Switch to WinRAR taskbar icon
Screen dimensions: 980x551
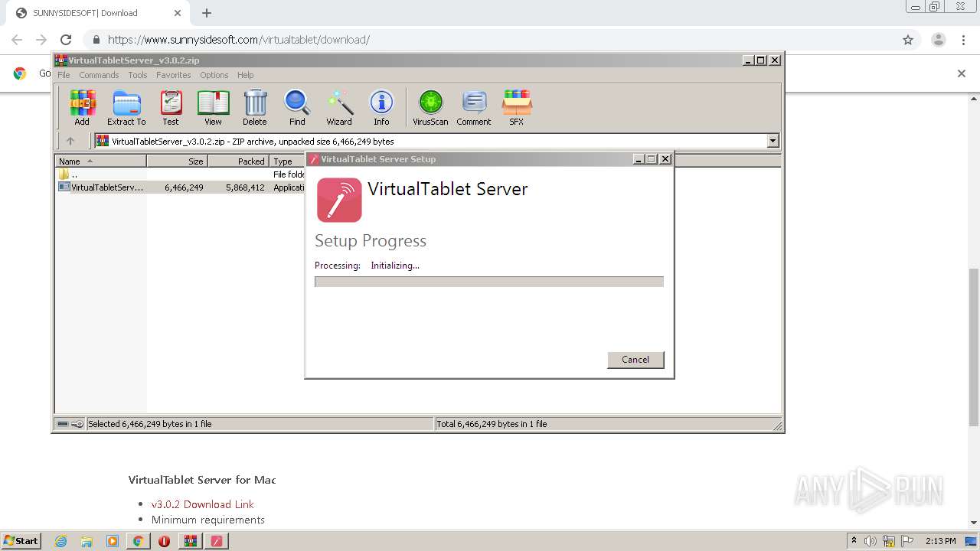pos(191,541)
